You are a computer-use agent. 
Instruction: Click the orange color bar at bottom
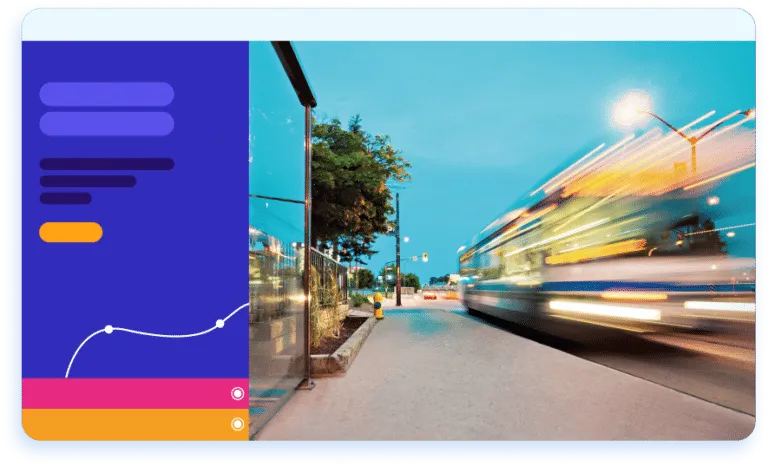[135, 424]
